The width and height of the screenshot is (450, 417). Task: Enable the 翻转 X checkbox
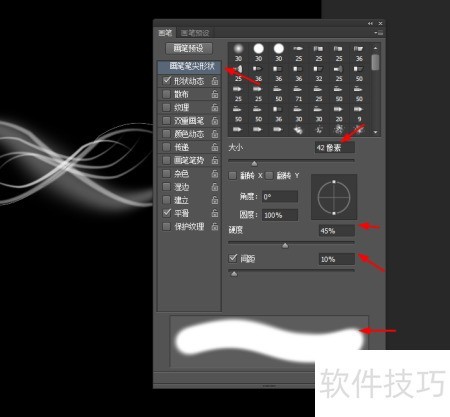233,175
